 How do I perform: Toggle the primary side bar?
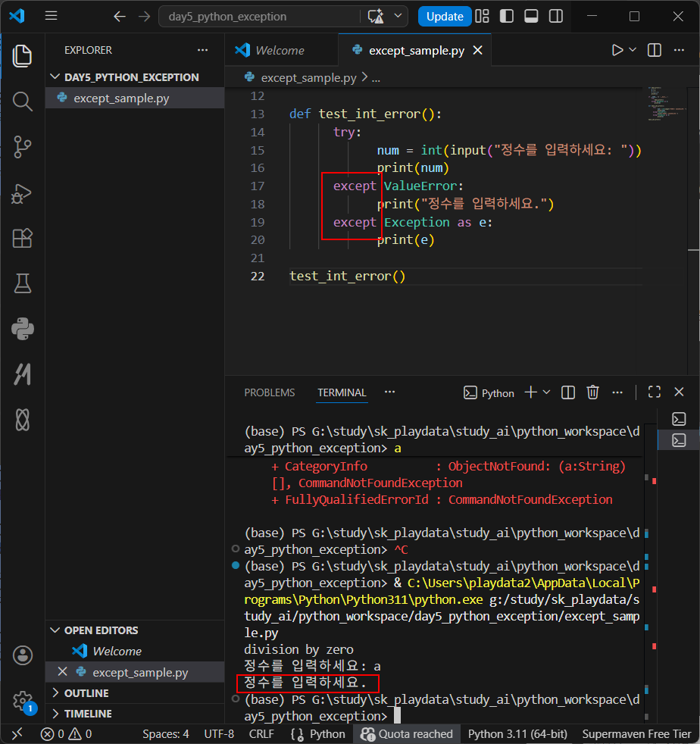(x=506, y=16)
